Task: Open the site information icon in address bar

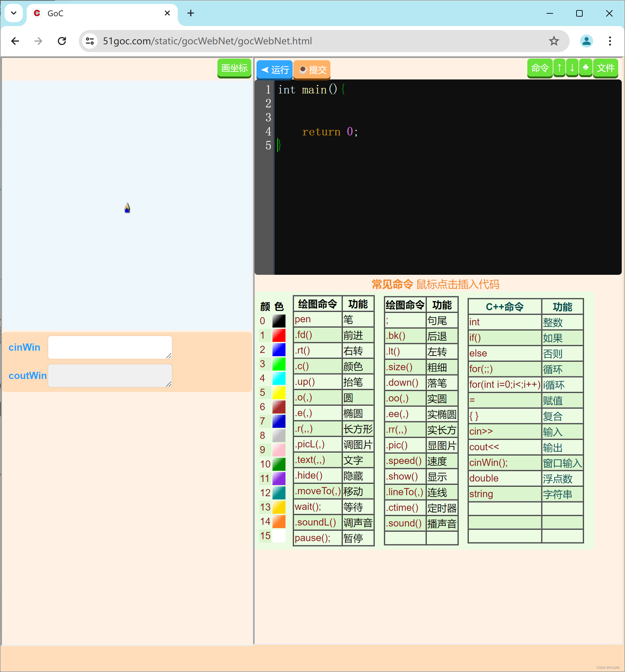Action: tap(90, 41)
